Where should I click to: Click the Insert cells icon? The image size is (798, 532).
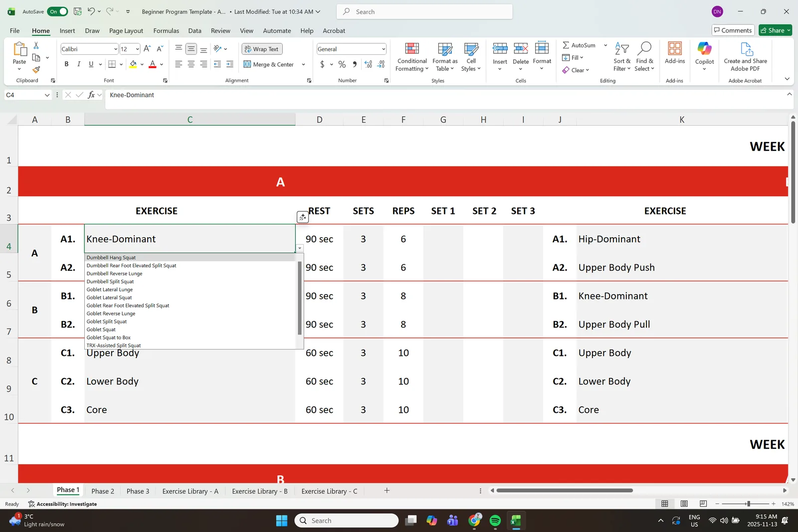pyautogui.click(x=500, y=49)
